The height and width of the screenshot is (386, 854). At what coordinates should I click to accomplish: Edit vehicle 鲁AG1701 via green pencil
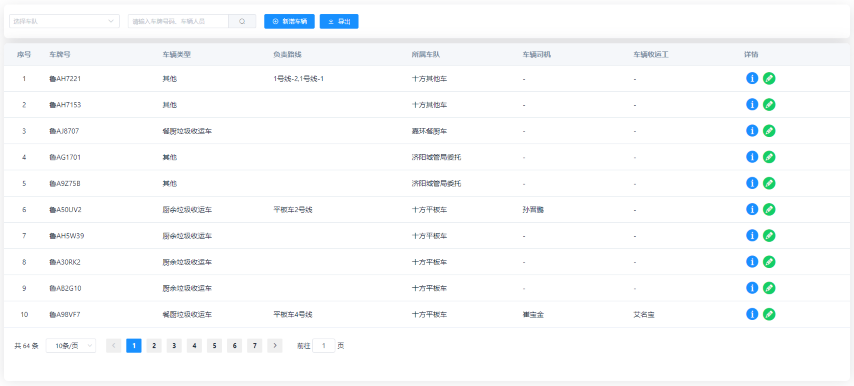769,157
